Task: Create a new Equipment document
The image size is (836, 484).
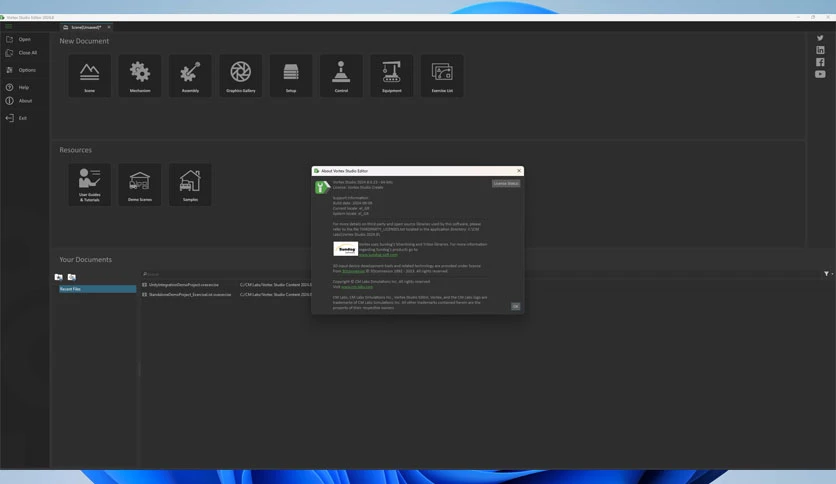Action: click(392, 76)
